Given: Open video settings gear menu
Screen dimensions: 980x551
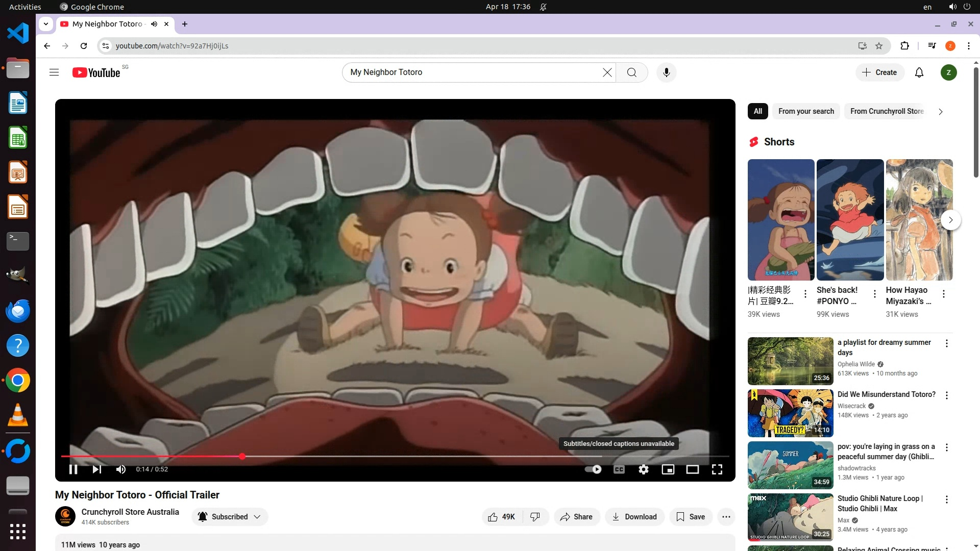Looking at the screenshot, I should tap(643, 469).
